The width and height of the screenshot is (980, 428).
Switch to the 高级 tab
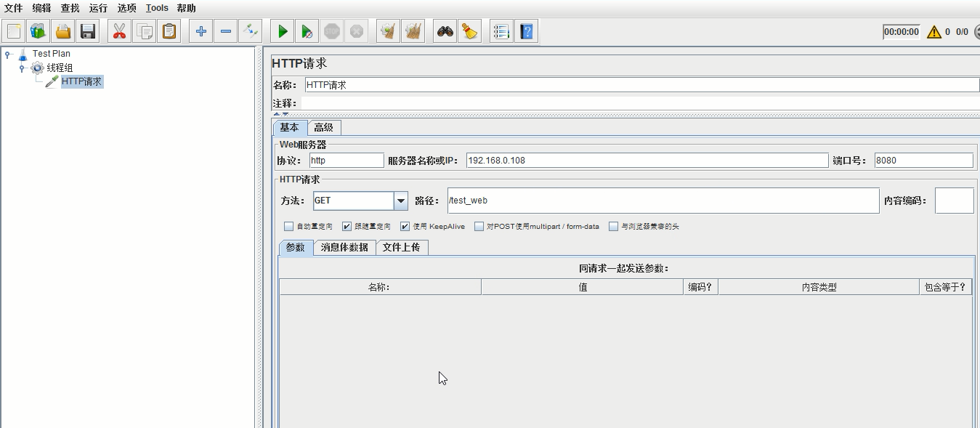(x=324, y=127)
